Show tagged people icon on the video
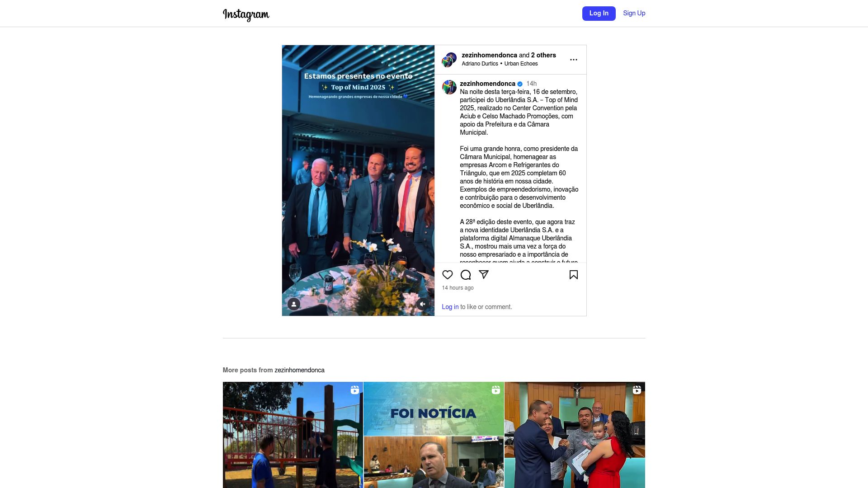 pyautogui.click(x=293, y=304)
